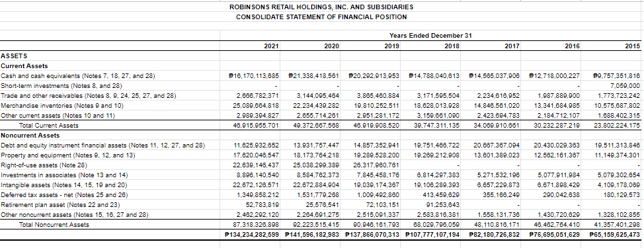Screen dimensions: 644x248
Task: Select the company name title cell
Action: [x=321, y=7]
